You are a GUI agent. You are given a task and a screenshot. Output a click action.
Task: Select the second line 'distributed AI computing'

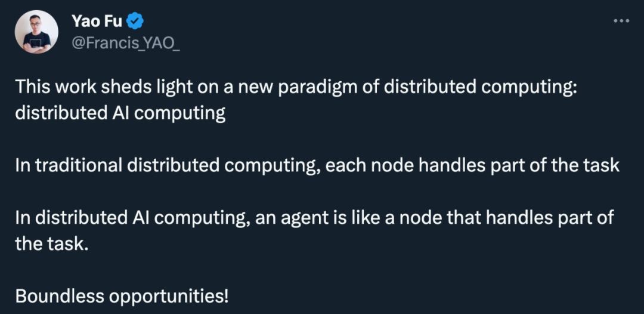pyautogui.click(x=120, y=114)
